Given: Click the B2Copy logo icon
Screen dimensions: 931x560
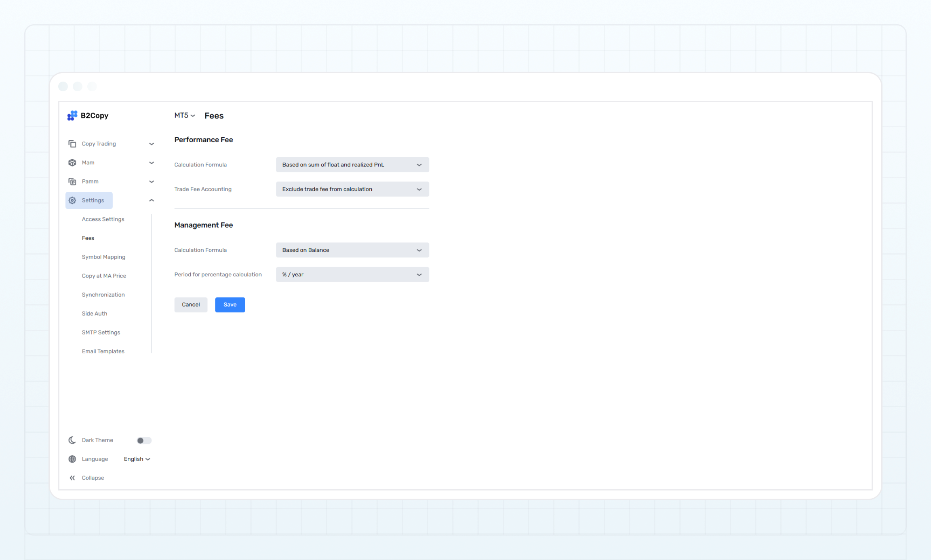Looking at the screenshot, I should click(72, 116).
